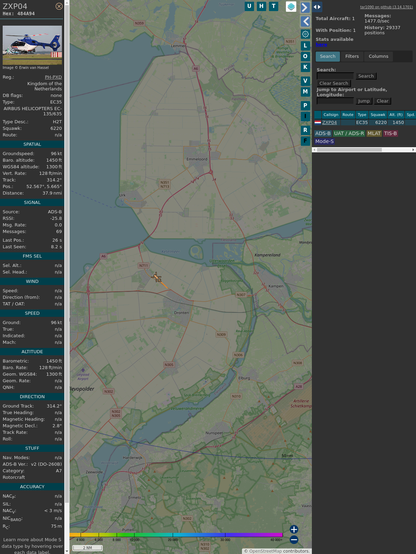The height and width of the screenshot is (554, 416).
Task: Zoom out with the minus button
Action: 294,540
